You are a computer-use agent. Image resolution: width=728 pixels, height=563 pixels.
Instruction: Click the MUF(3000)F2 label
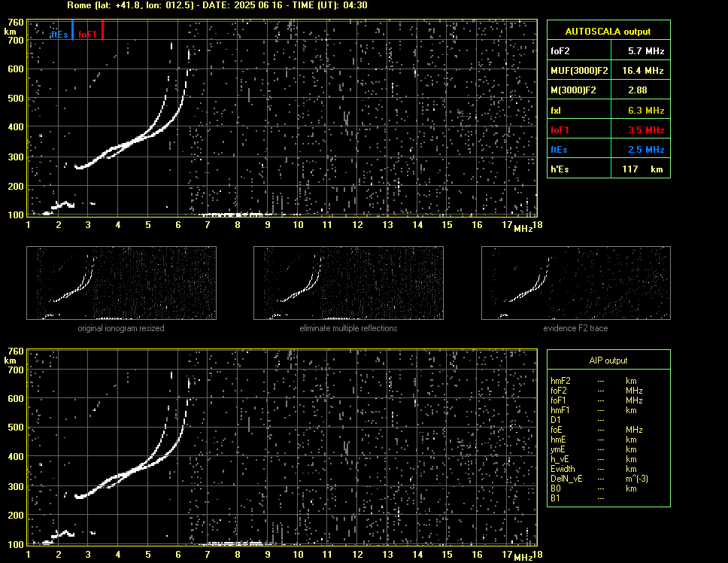pos(579,71)
